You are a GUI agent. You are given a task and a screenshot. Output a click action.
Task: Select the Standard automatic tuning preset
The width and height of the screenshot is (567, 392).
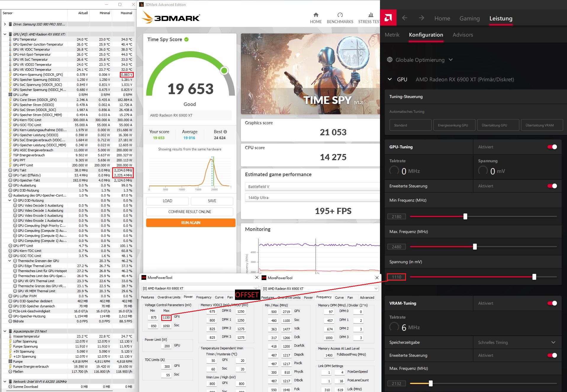click(410, 125)
